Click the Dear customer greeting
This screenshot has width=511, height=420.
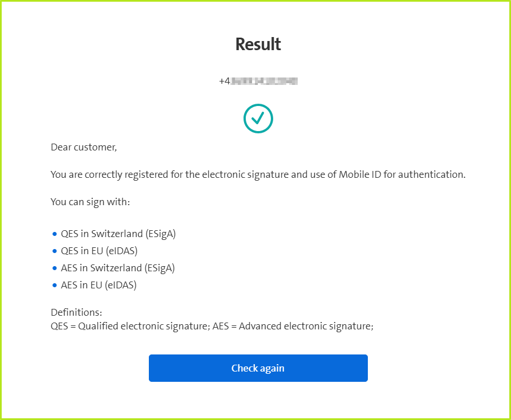click(84, 147)
